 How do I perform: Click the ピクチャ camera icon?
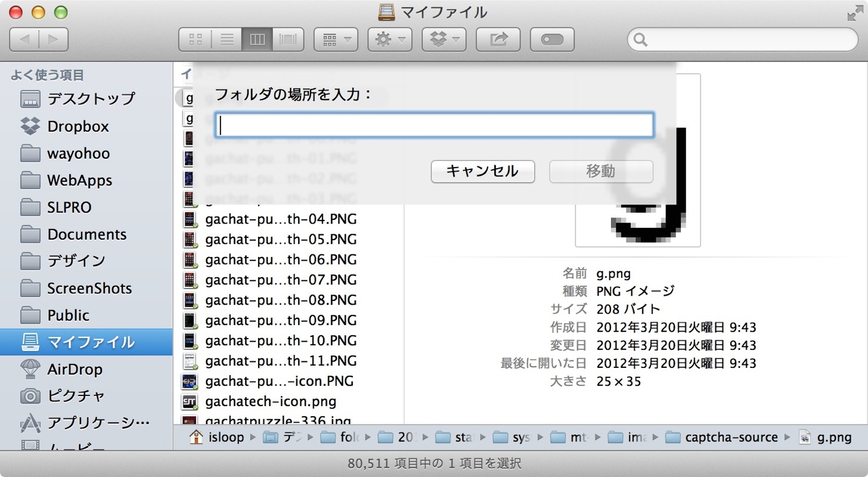(30, 396)
